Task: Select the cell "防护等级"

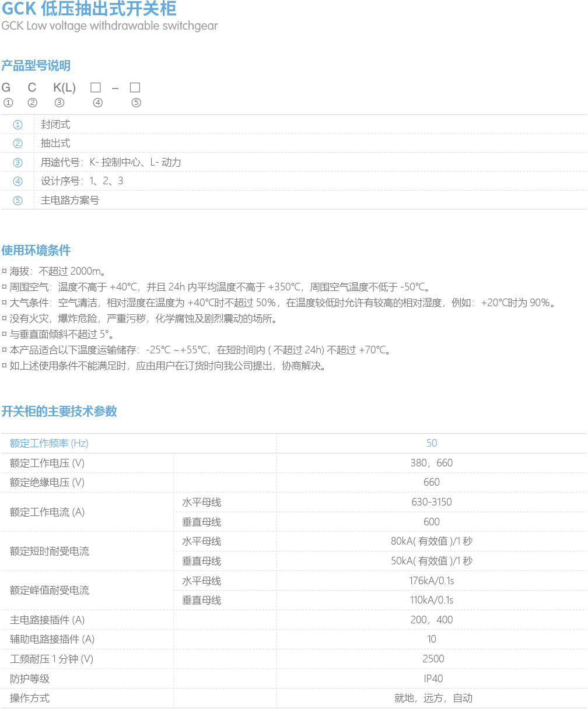Action: [x=30, y=679]
